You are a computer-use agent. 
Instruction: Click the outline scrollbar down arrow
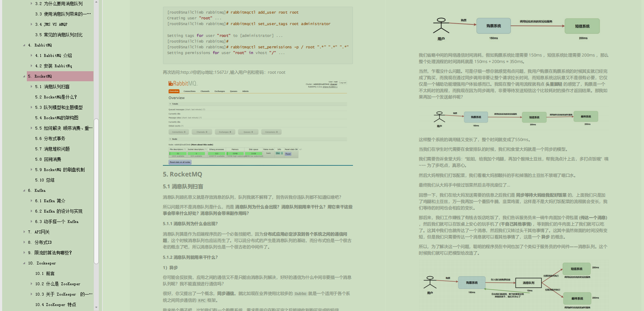click(x=96, y=307)
